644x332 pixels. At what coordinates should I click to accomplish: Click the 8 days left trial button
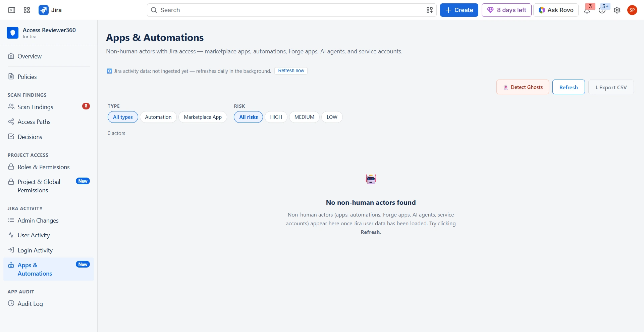(x=506, y=10)
